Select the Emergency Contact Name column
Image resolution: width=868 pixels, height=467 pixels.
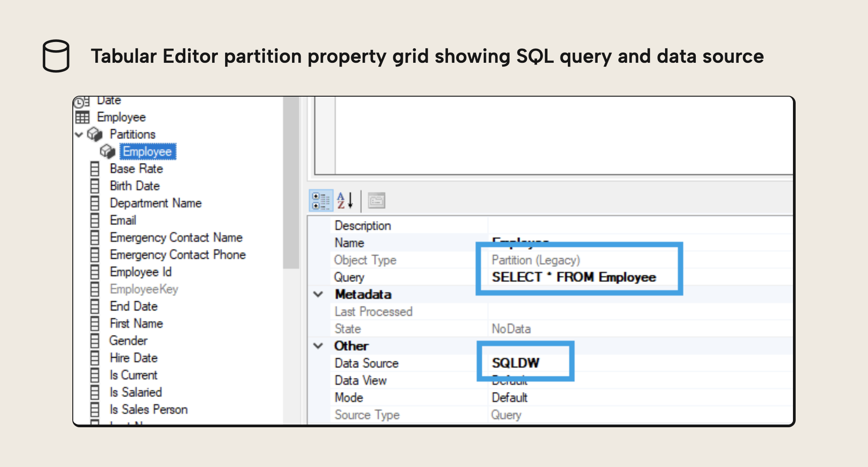pyautogui.click(x=176, y=238)
